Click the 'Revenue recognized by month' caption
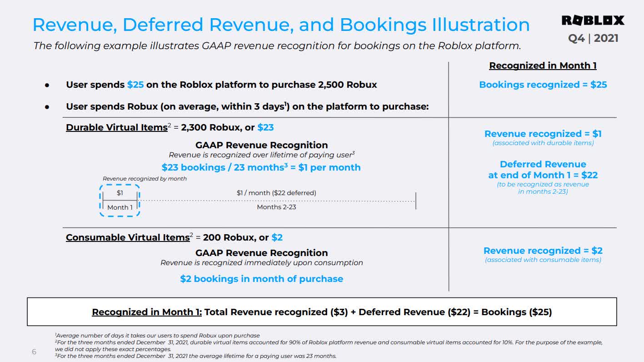The width and height of the screenshot is (644, 362). click(x=145, y=179)
